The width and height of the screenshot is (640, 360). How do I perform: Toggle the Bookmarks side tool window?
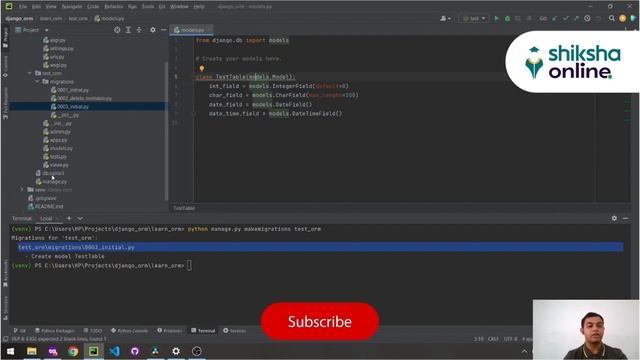(x=5, y=273)
